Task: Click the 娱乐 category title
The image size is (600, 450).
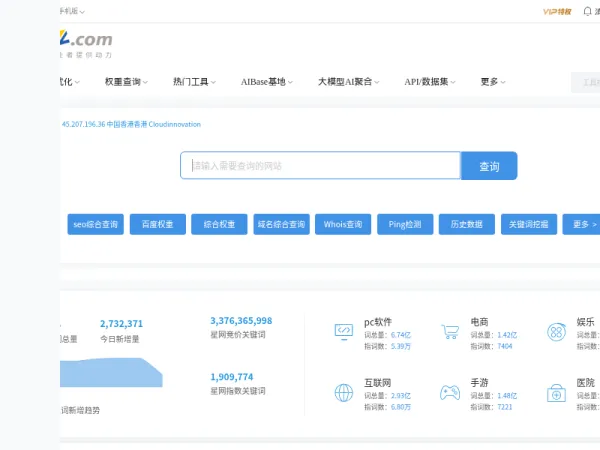Action: click(x=586, y=322)
